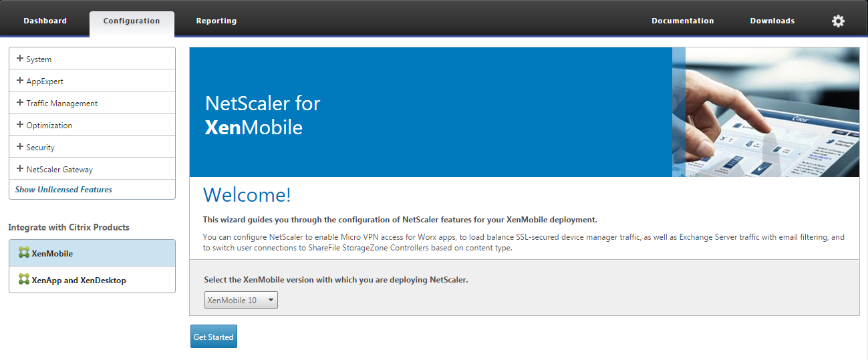Choose XenApp and XenDesktop integration item

[x=79, y=281]
